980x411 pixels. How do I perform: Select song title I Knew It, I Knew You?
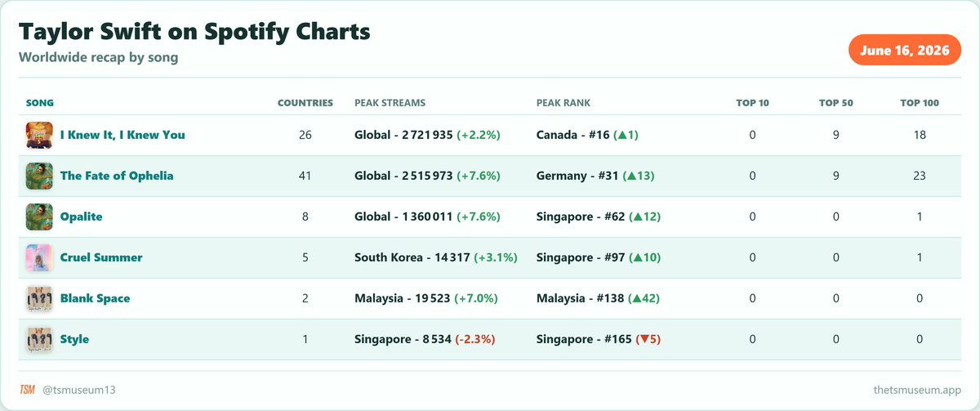(122, 135)
